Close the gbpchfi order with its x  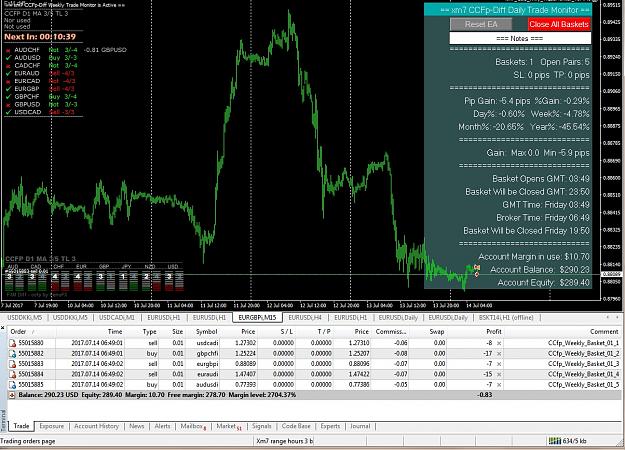499,354
